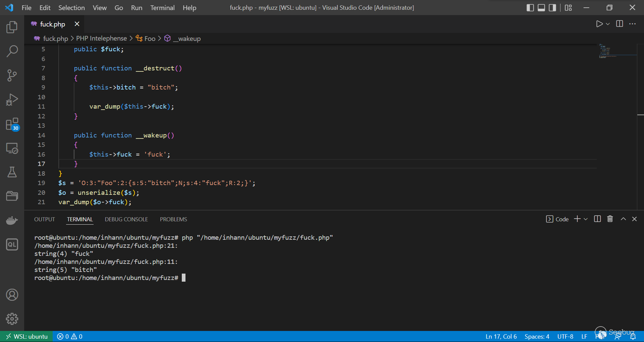Maximize the panel with the chevron up

pos(623,219)
